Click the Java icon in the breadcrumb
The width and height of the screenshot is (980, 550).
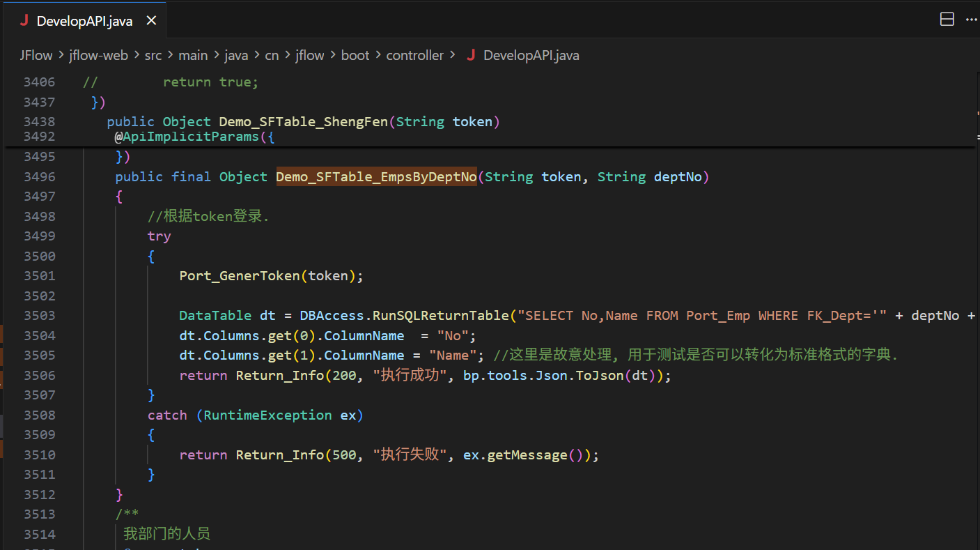471,55
